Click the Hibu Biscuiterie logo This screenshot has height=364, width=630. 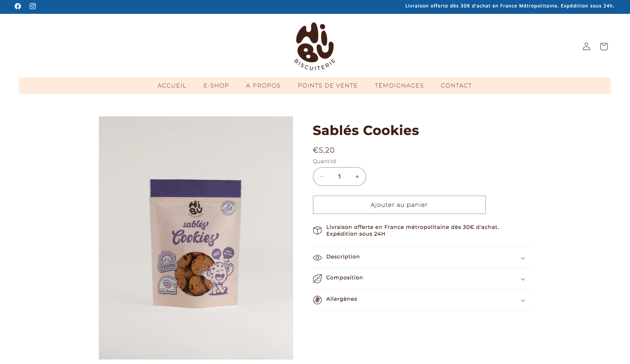pyautogui.click(x=315, y=46)
